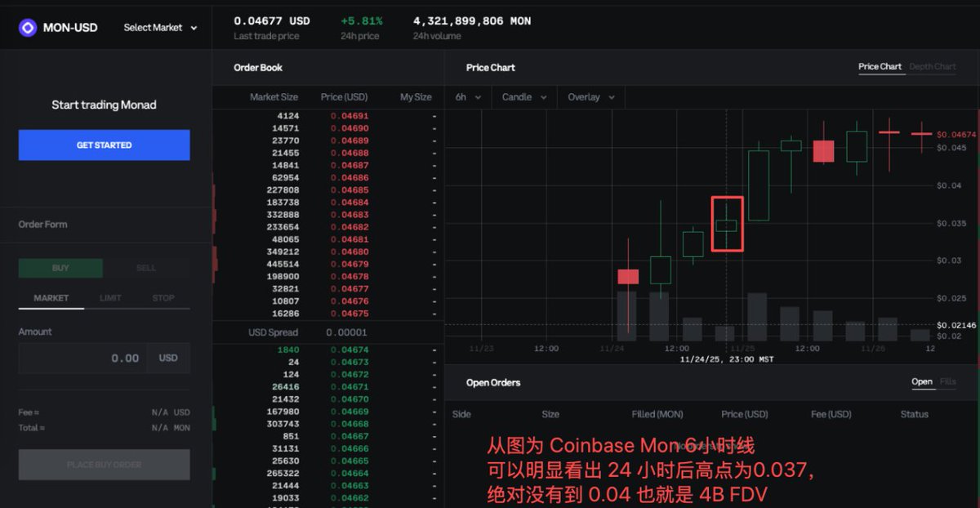Click the USD currency unit button
Viewport: 980px width, 508px height.
[168, 358]
